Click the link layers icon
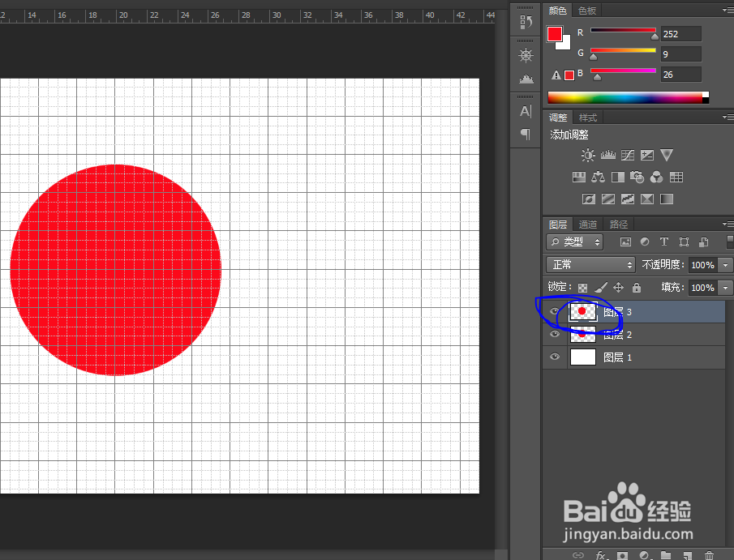The image size is (734, 560). tap(578, 555)
